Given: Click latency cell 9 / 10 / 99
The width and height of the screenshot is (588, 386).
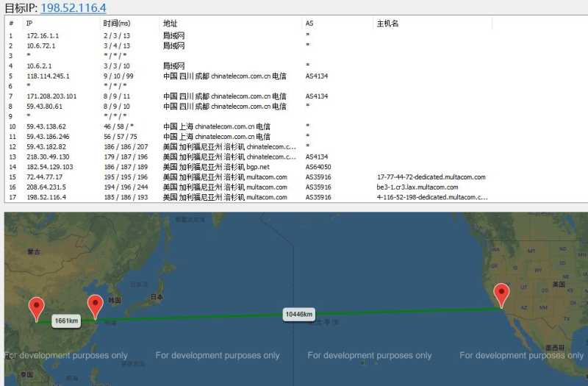Looking at the screenshot, I should point(118,76).
